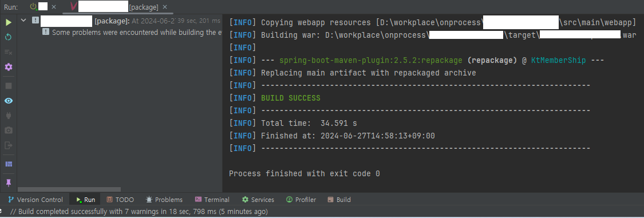Click the Stop square icon
The width and height of the screenshot is (644, 218).
pyautogui.click(x=8, y=86)
